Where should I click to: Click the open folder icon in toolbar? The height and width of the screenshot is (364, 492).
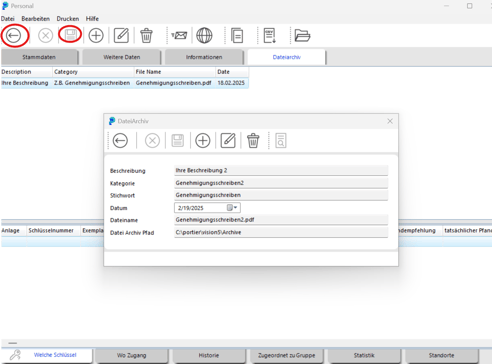(302, 35)
